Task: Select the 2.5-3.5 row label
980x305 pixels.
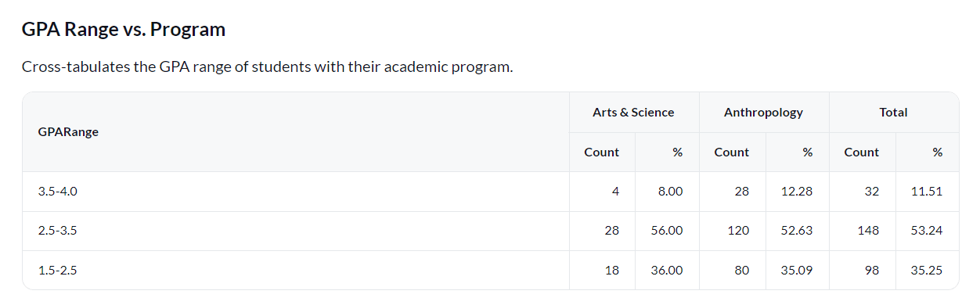Action: point(58,231)
